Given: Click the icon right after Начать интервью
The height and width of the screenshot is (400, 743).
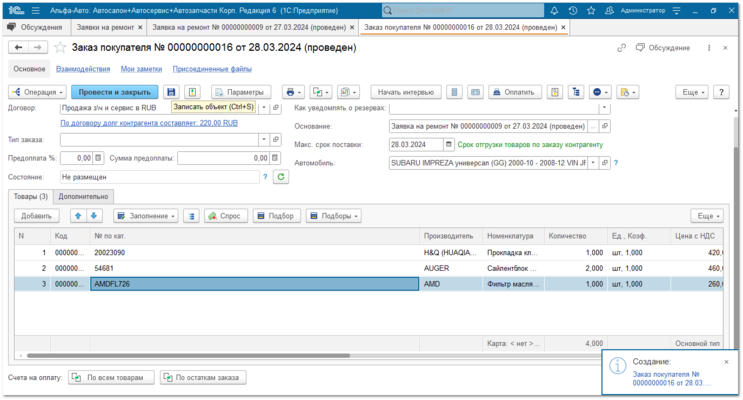Looking at the screenshot, I should tap(454, 92).
